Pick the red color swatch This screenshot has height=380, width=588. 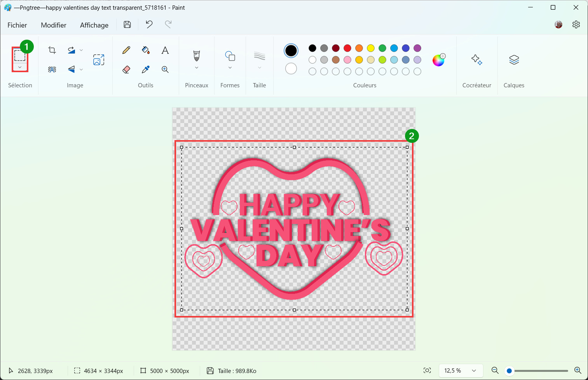click(347, 48)
